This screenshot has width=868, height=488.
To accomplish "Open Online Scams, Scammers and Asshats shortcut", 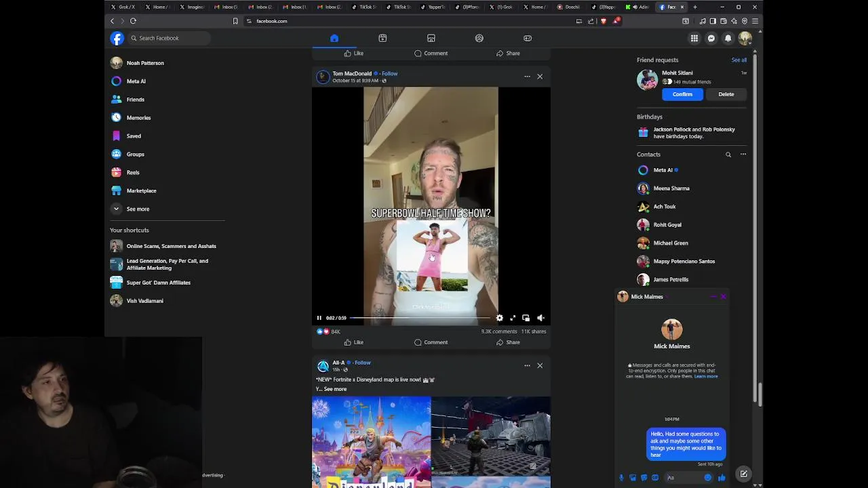I will click(172, 246).
